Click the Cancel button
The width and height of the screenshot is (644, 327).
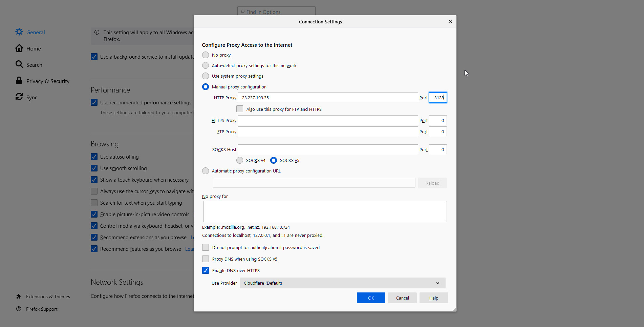402,298
